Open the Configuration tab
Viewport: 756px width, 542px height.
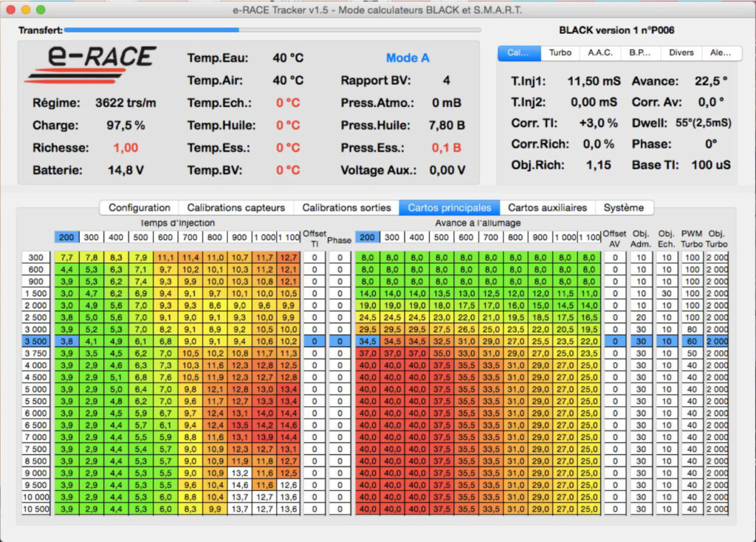(139, 207)
